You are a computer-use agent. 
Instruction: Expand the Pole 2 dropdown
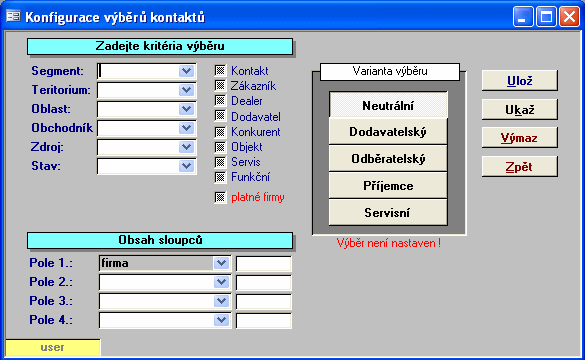221,282
